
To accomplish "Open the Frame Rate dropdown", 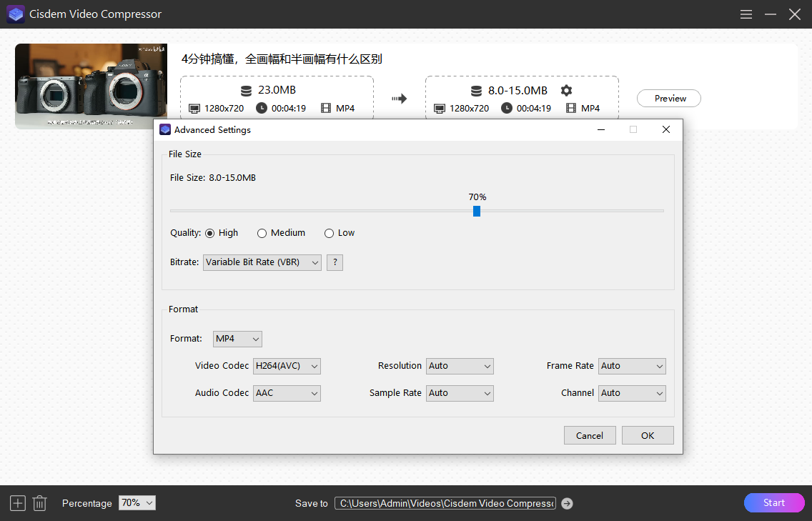I will [x=631, y=366].
